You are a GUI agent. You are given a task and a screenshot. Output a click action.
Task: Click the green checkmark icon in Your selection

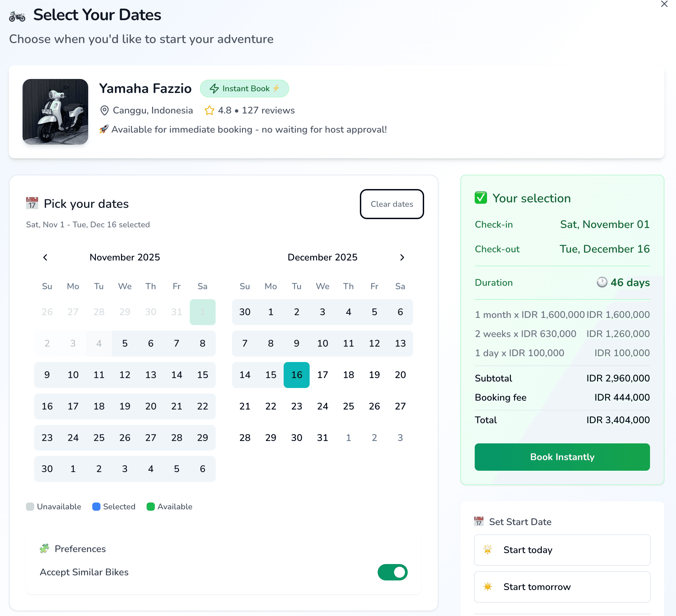pyautogui.click(x=481, y=198)
